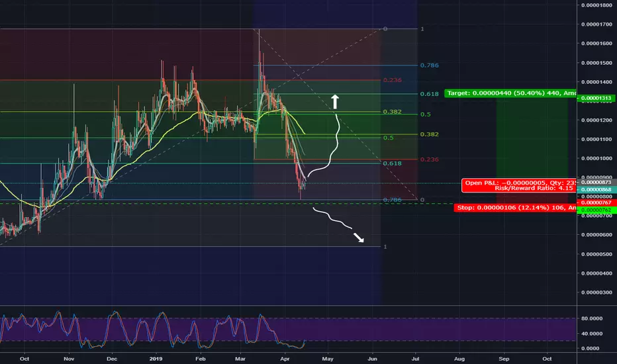The width and height of the screenshot is (617, 364).
Task: Click the 0.00000600 price axis label
Action: point(596,235)
